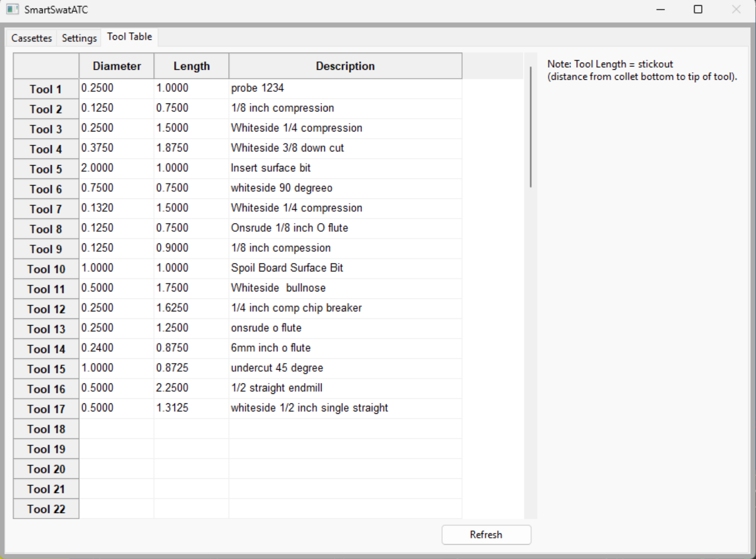756x559 pixels.
Task: Click the Length column header
Action: coord(191,66)
